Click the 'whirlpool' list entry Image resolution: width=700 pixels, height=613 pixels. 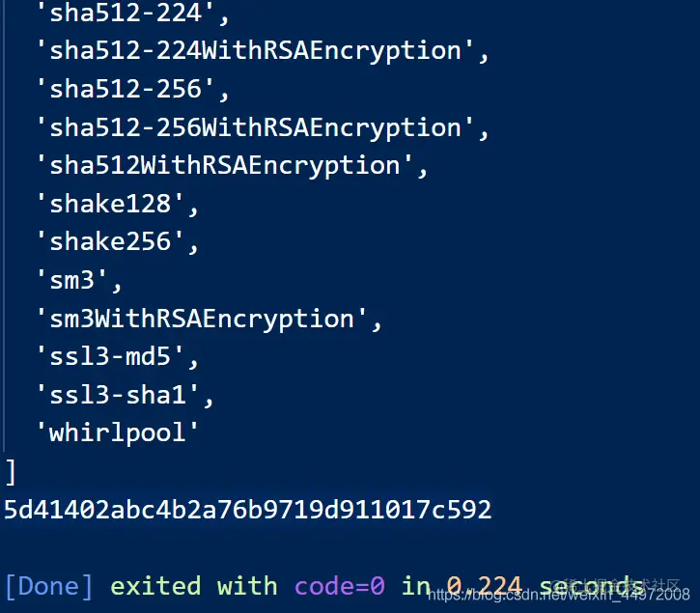click(x=117, y=433)
